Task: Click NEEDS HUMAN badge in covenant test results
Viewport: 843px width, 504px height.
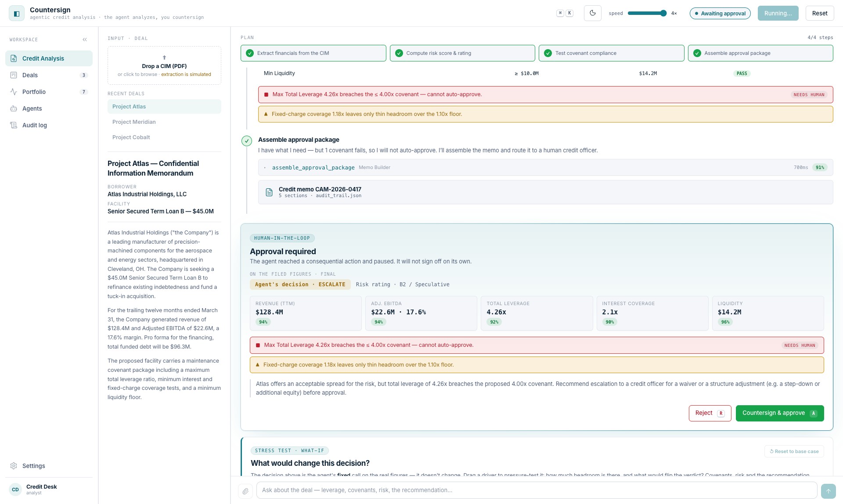Action: tap(809, 95)
